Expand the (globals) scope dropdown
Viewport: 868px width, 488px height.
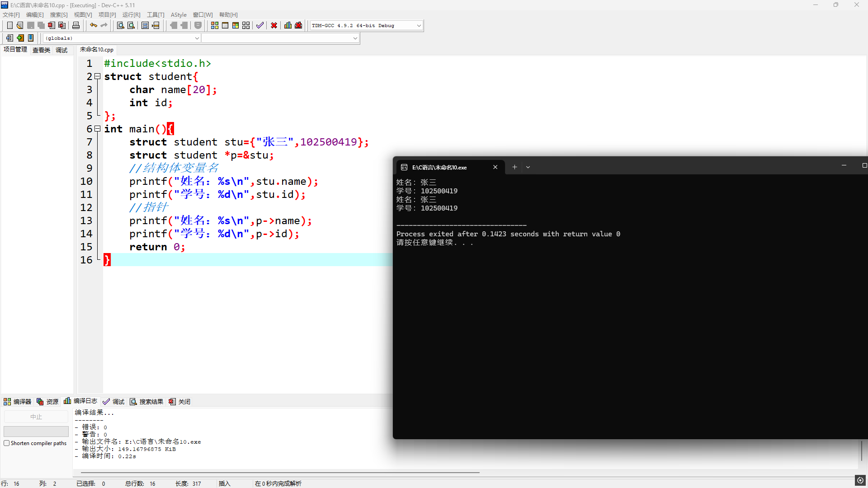click(197, 38)
